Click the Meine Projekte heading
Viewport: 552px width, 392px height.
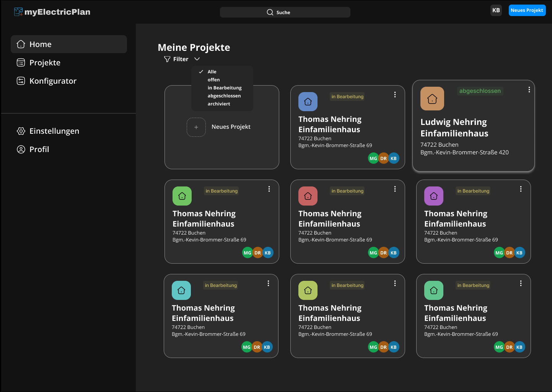pos(194,47)
